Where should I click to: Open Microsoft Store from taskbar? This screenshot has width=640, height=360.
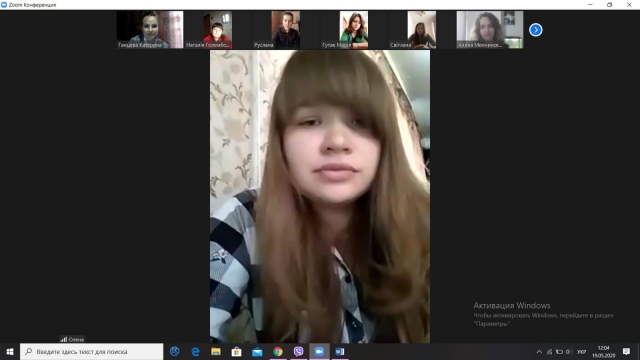236,351
